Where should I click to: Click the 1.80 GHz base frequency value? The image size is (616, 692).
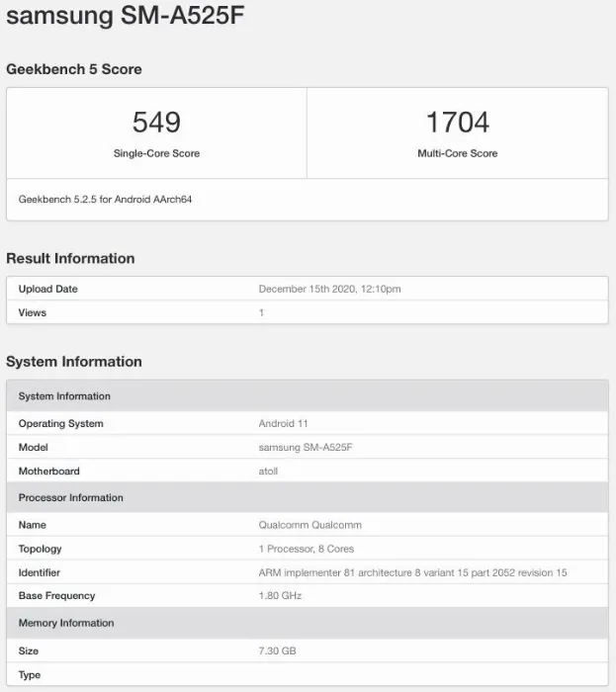pos(280,595)
